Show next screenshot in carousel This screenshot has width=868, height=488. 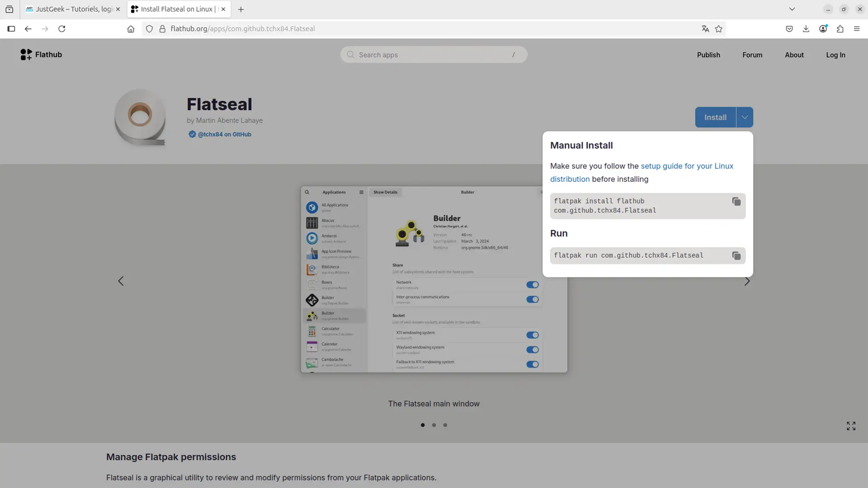point(747,282)
